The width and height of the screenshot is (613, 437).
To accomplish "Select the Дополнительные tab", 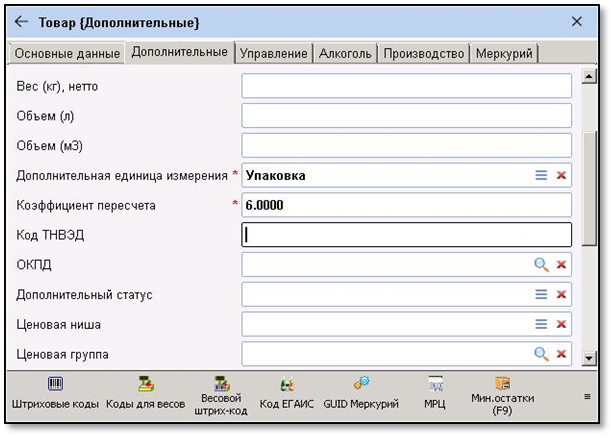I will 179,52.
